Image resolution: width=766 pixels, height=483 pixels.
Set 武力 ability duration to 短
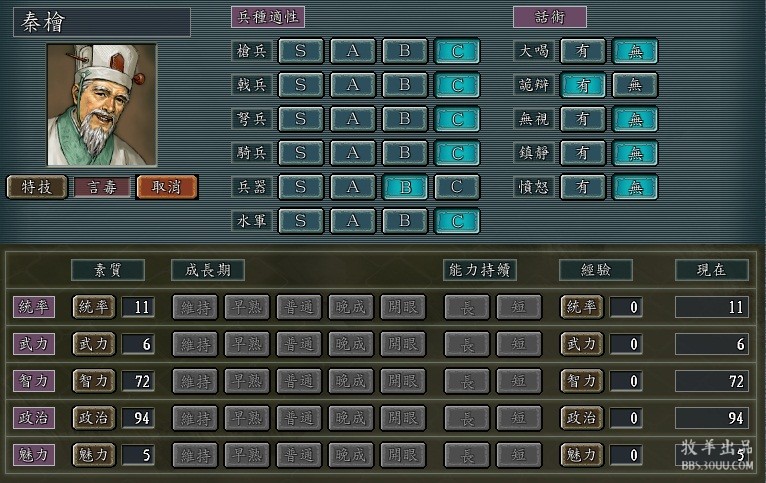pyautogui.click(x=519, y=344)
